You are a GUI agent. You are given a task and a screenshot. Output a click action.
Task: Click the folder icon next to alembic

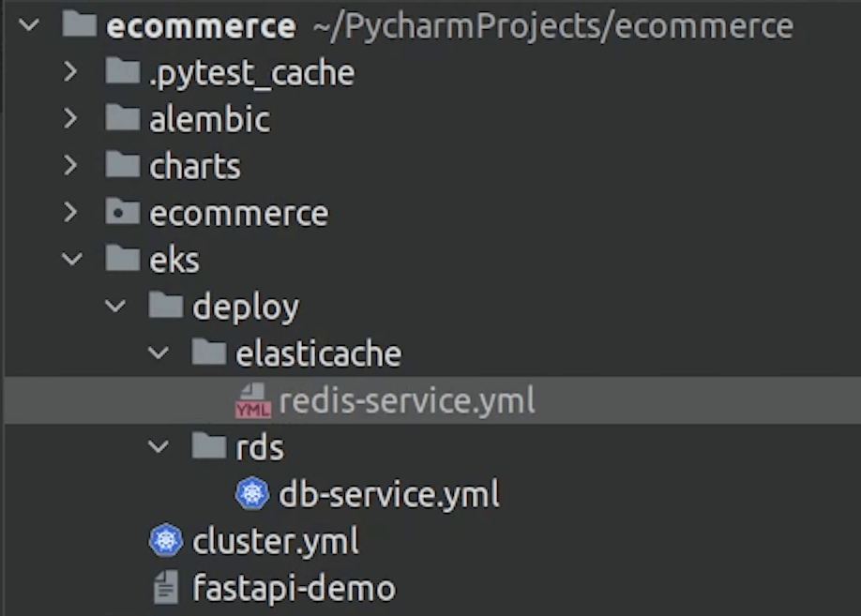[123, 119]
